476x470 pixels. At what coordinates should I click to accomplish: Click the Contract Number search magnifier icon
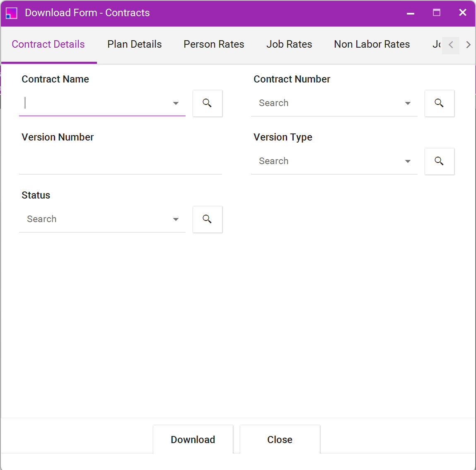click(x=439, y=103)
